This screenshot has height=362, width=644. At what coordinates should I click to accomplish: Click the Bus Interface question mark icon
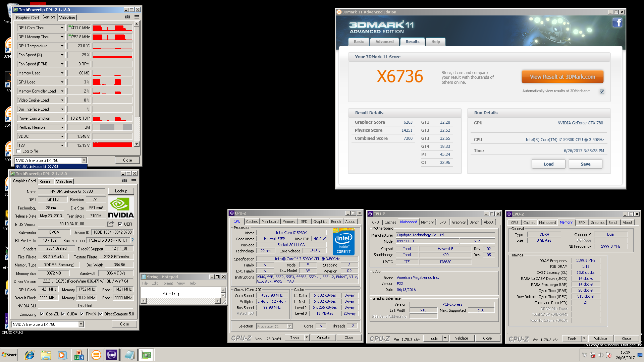tap(132, 240)
